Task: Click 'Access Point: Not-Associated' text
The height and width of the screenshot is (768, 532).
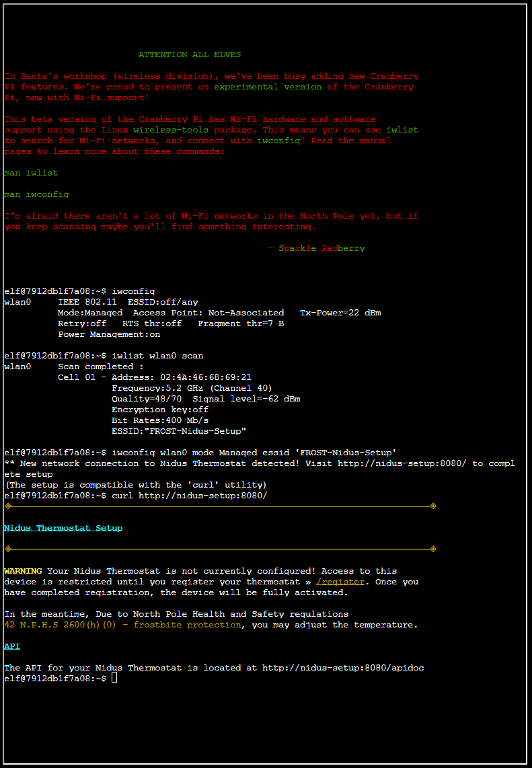Action: (208, 313)
